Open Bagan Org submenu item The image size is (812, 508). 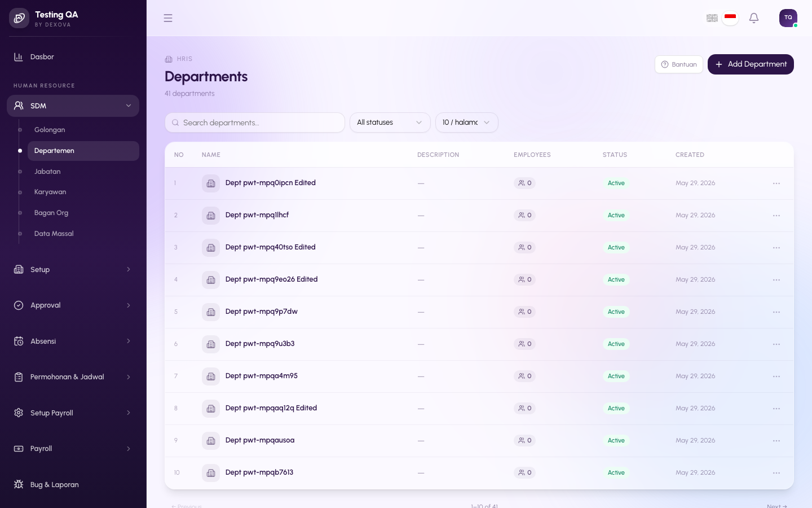(83, 213)
